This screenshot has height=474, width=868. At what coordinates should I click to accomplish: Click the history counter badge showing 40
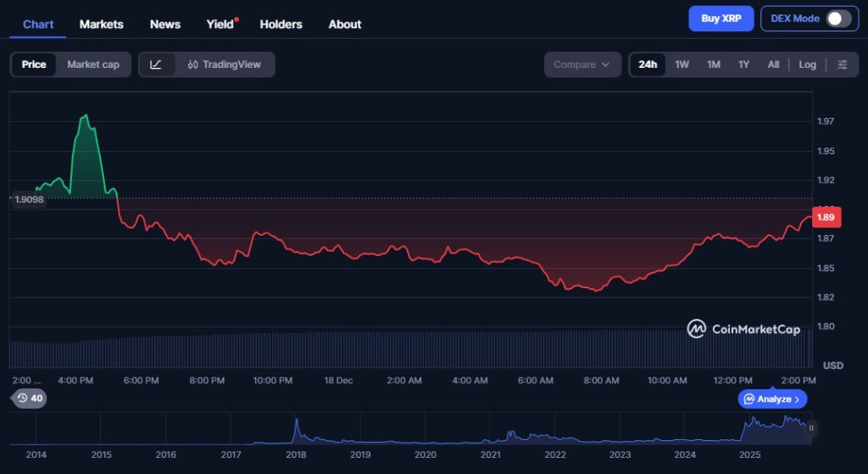click(29, 398)
